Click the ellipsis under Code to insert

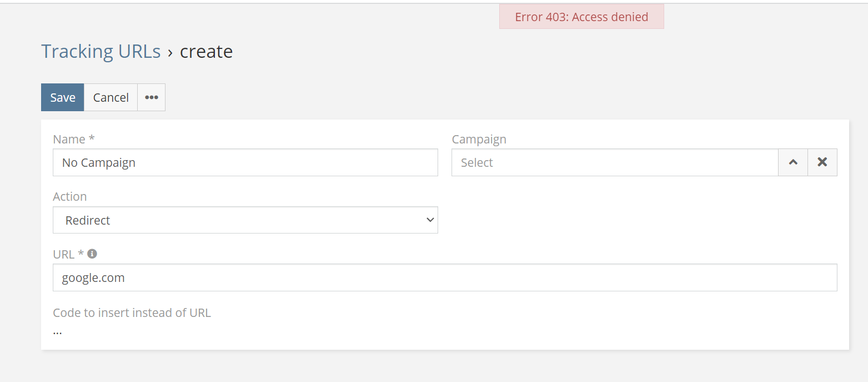pos(57,331)
